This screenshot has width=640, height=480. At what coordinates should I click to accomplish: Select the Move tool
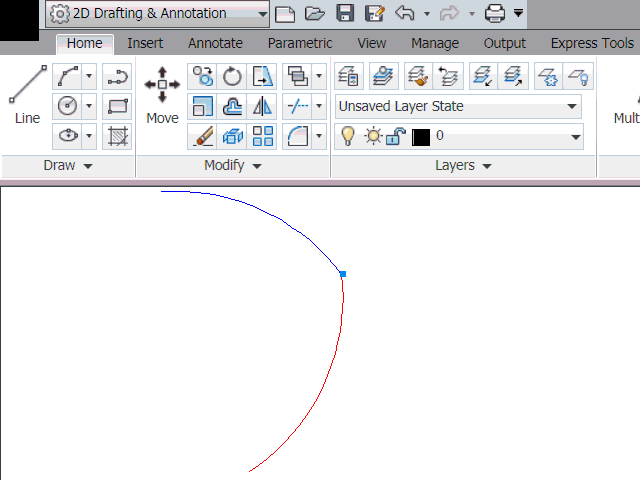tap(162, 95)
